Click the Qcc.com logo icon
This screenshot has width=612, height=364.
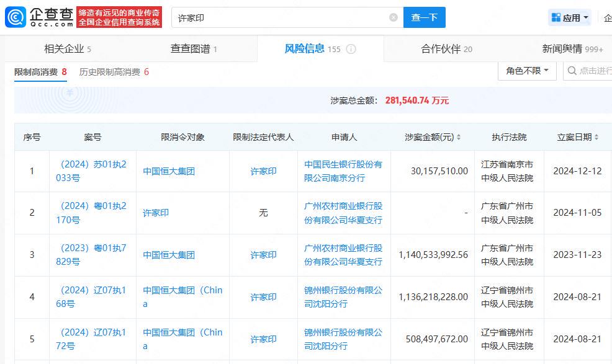pos(16,17)
